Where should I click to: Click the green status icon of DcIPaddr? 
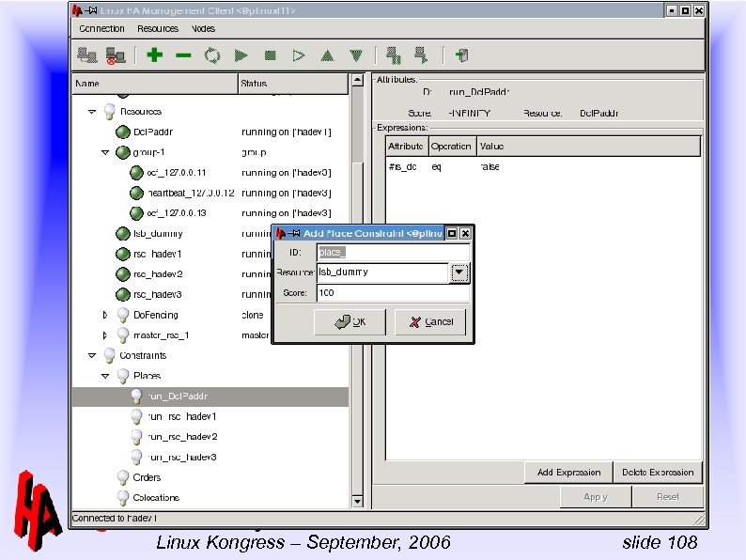[x=123, y=132]
